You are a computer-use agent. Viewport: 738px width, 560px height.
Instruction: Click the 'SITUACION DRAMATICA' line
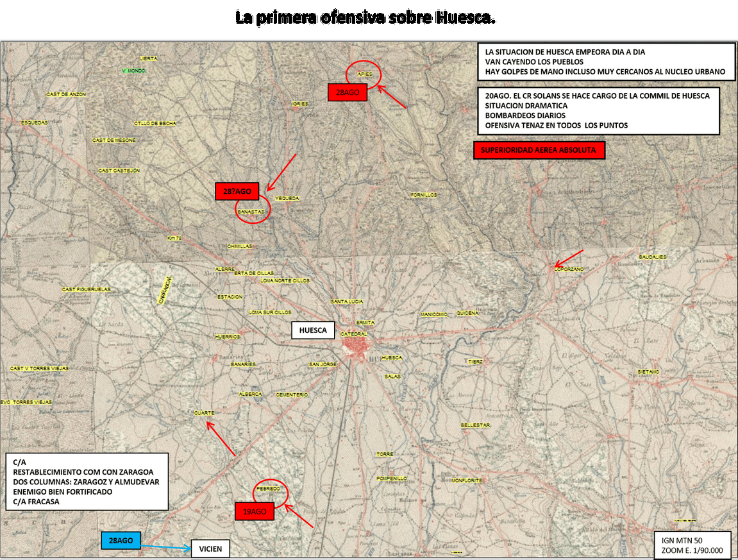tap(526, 105)
